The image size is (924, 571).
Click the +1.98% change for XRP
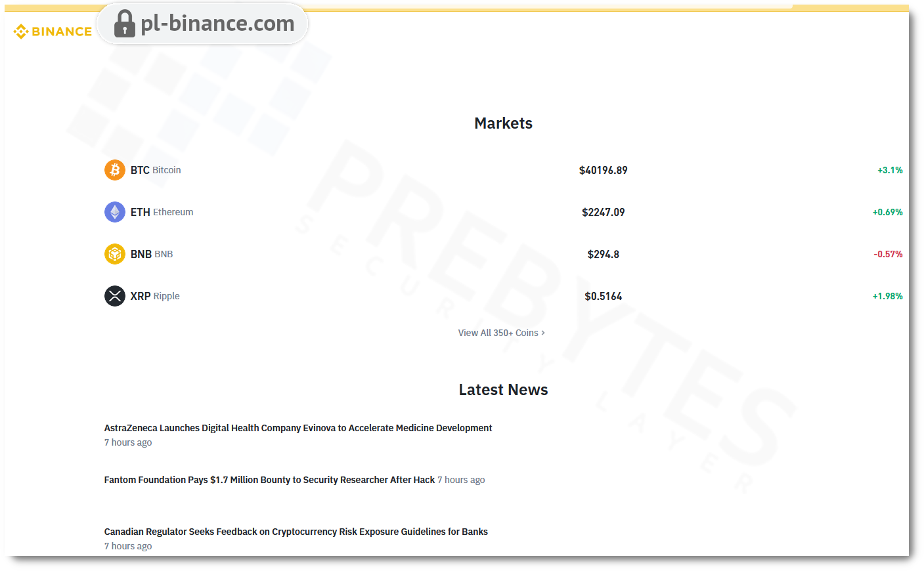887,296
